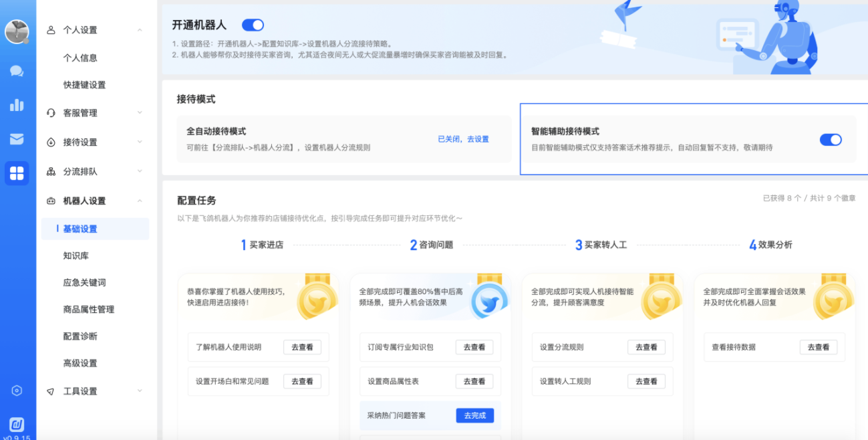The height and width of the screenshot is (440, 868).
Task: Select 商品属性管理 in sidebar
Action: click(x=89, y=309)
